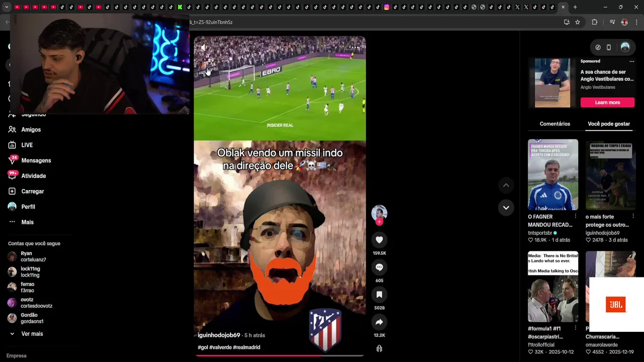Switch to the green K browser tab
The width and height of the screenshot is (644, 362).
(180, 7)
